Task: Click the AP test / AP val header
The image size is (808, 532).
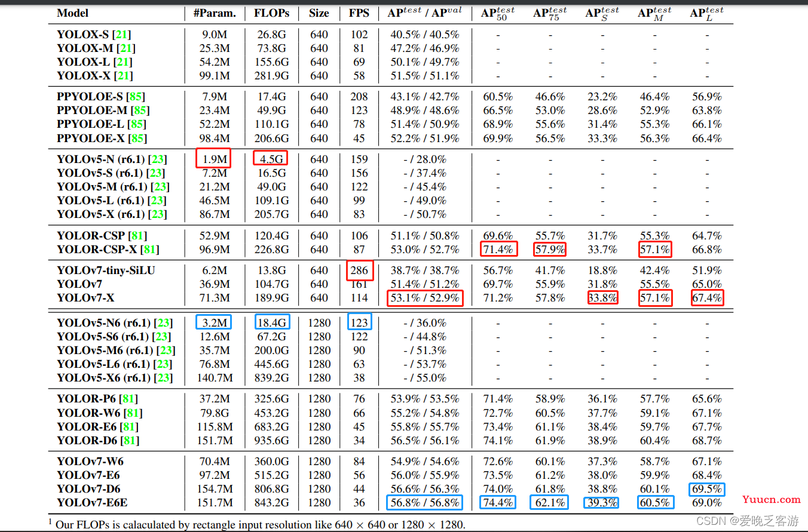Action: (x=425, y=13)
